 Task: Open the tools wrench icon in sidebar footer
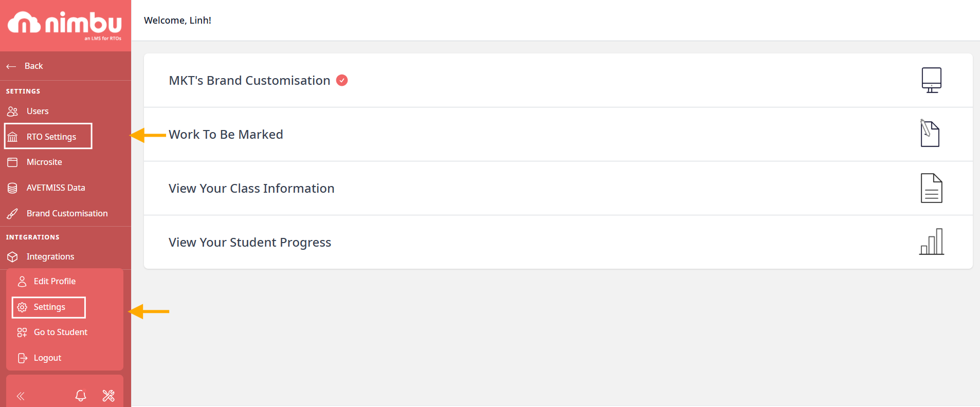pos(108,396)
